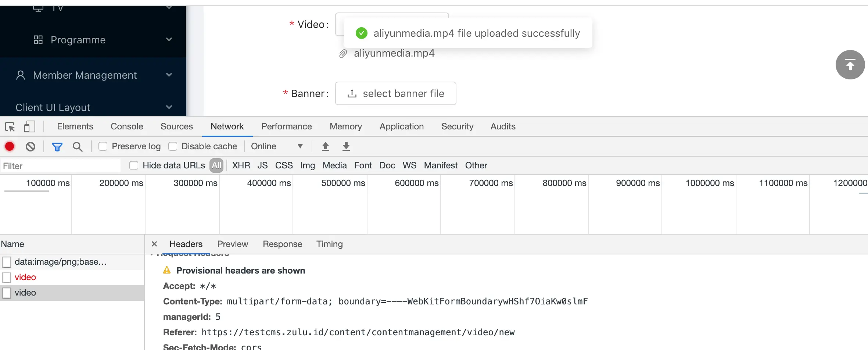Clear the network log

[31, 147]
